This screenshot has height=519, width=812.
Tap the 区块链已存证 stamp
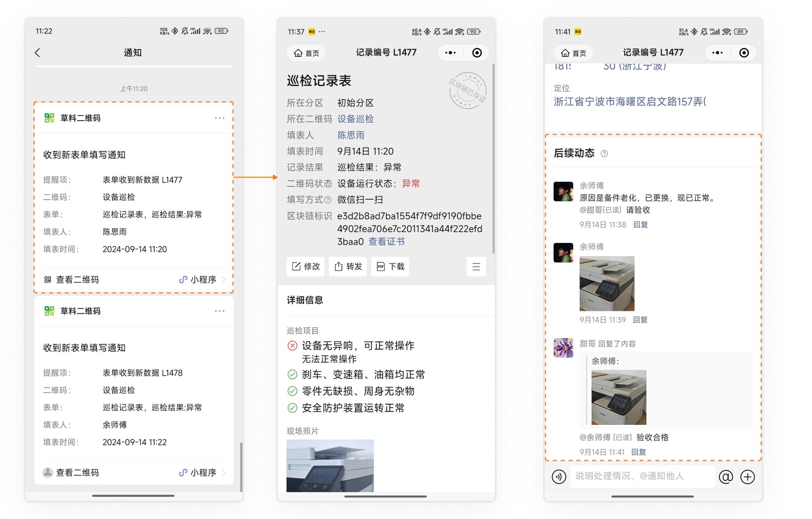click(x=467, y=90)
